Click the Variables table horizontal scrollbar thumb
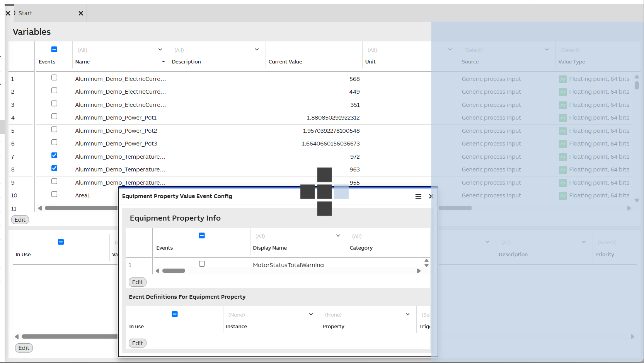The height and width of the screenshot is (363, 644). tap(258, 208)
